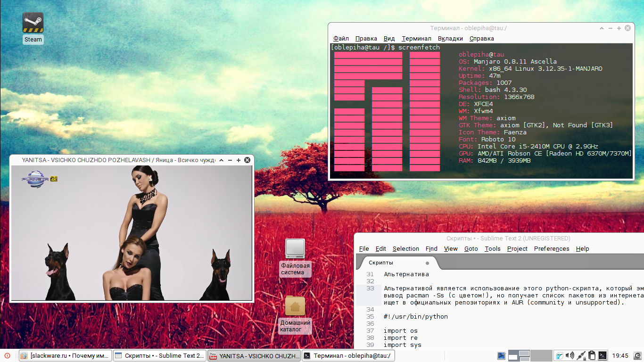The width and height of the screenshot is (644, 362).
Task: Open Preferences menu in Sublime Text
Action: (x=552, y=249)
